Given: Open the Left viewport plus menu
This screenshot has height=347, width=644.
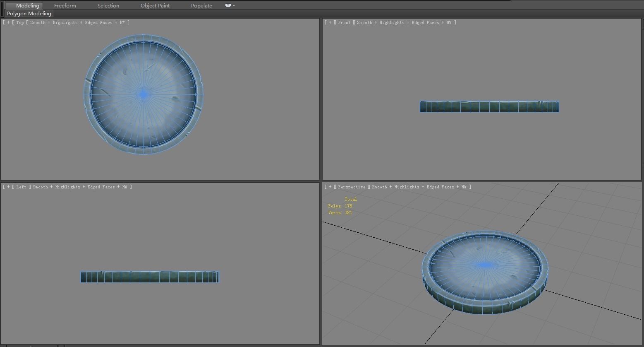Looking at the screenshot, I should (x=8, y=187).
